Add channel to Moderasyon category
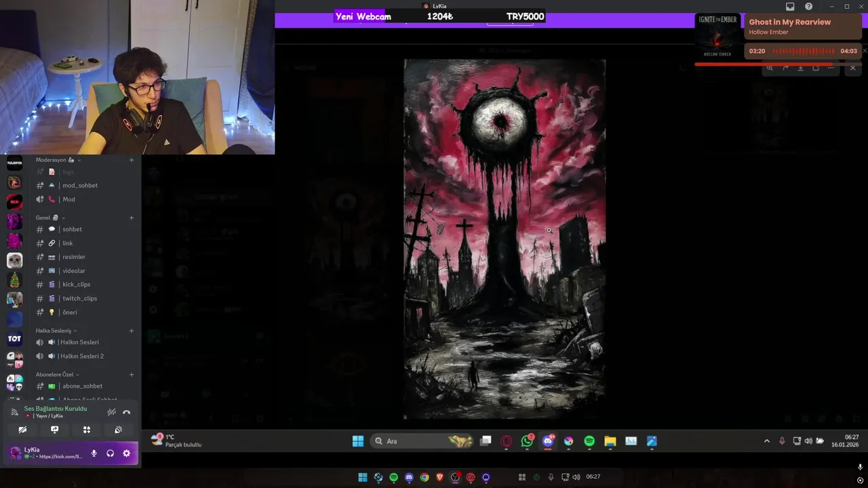The height and width of the screenshot is (488, 868). click(132, 160)
